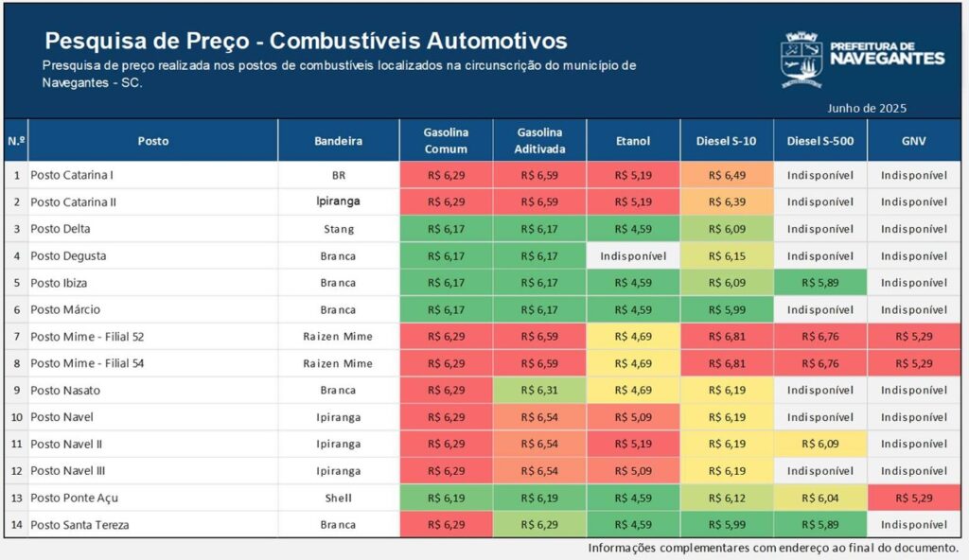Click the 'Posto Mime - Filial 54' row name
Image resolution: width=969 pixels, height=560 pixels.
point(87,363)
